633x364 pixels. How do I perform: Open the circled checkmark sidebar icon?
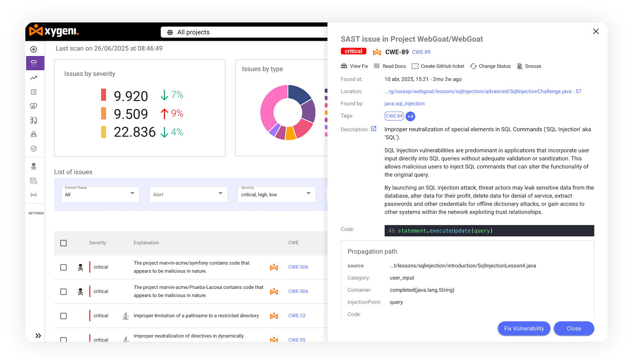(x=34, y=149)
